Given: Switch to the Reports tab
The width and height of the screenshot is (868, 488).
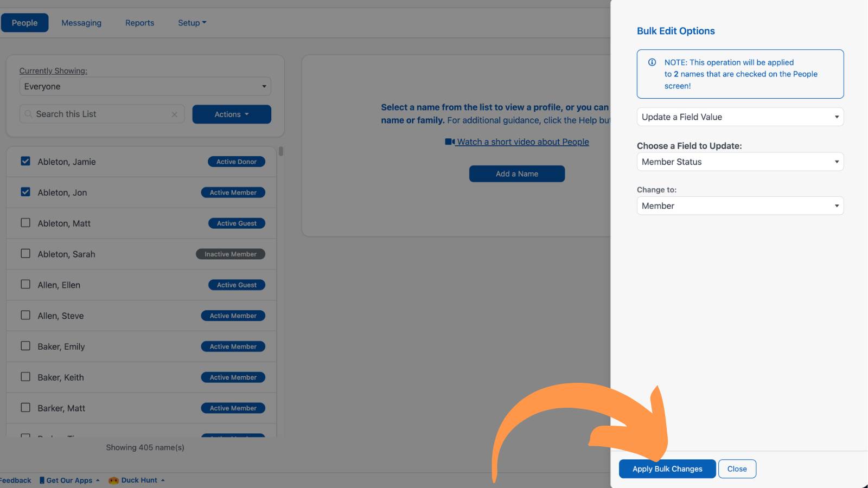Looking at the screenshot, I should [139, 23].
